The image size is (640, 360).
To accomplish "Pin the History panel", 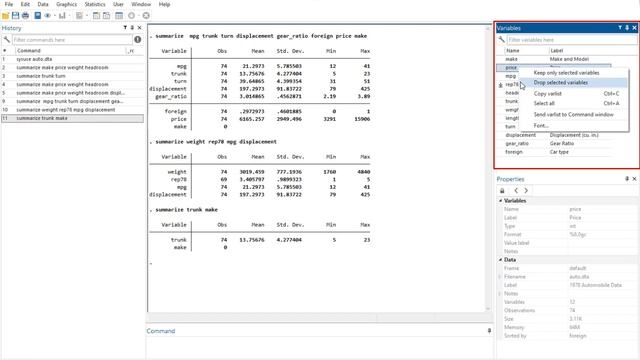I will pos(132,28).
